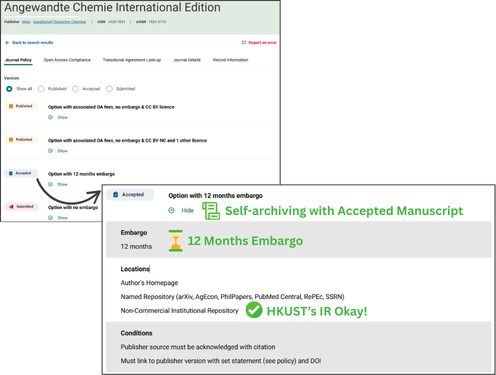Click the small Accepted badge in policy list
Image resolution: width=496 pixels, height=375 pixels.
(21, 173)
